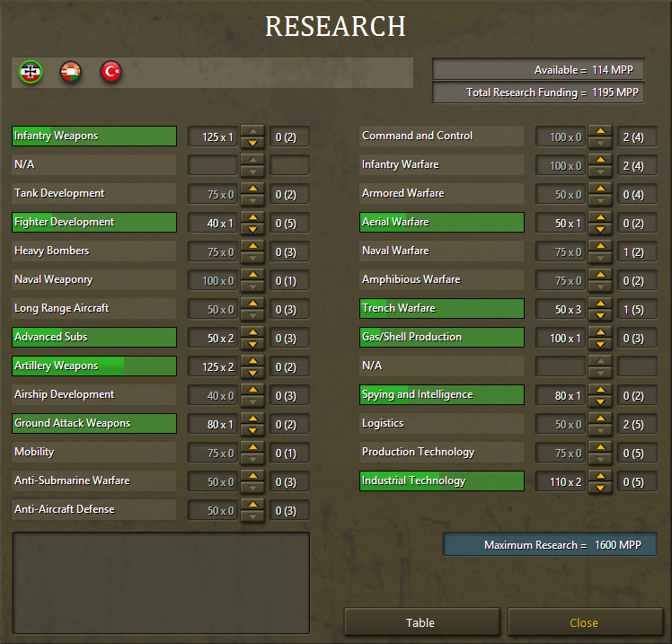This screenshot has height=644, width=672.
Task: Add an Amphibious Warfare research chit
Action: (x=600, y=275)
